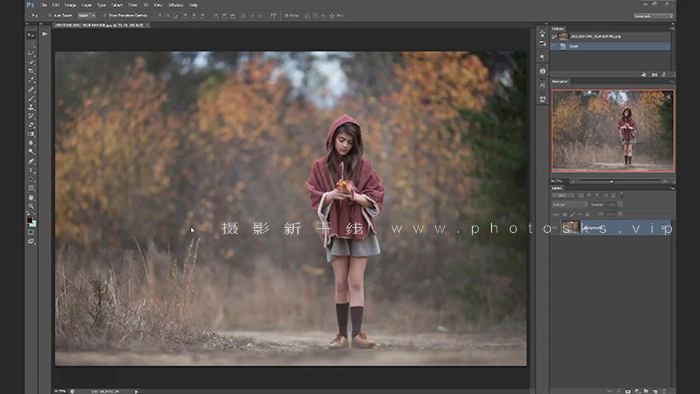
Task: Select the Hand tool
Action: pos(31,197)
